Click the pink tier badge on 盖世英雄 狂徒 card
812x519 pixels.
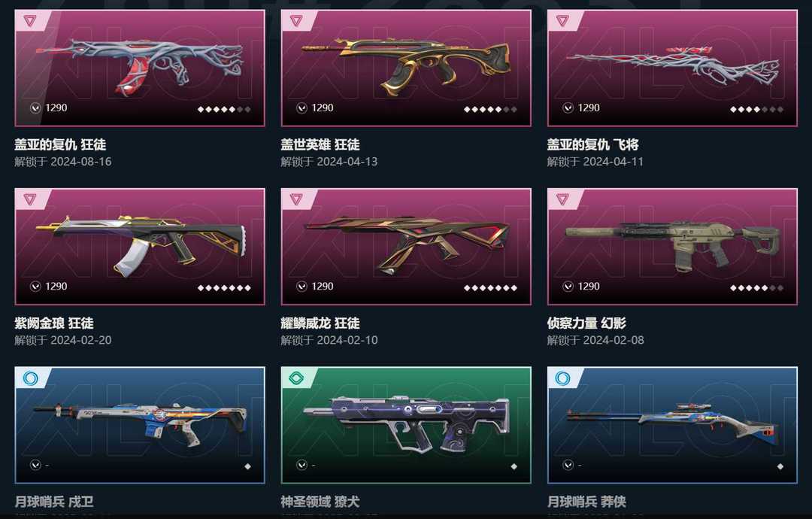tap(296, 21)
